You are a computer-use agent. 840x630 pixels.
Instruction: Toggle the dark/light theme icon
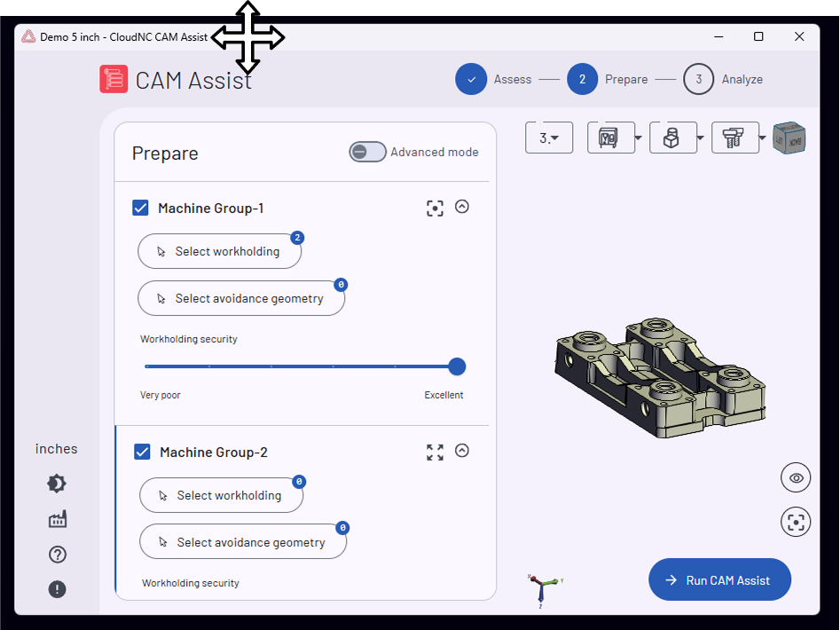point(57,484)
